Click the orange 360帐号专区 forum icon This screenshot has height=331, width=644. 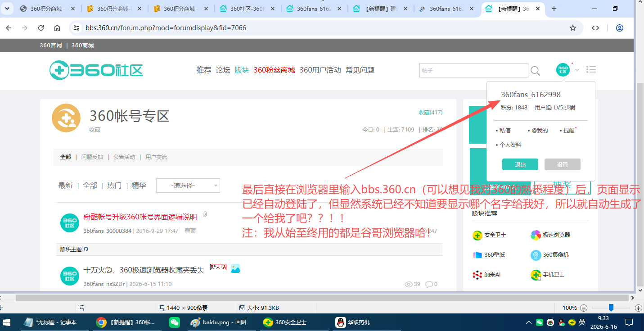point(66,118)
